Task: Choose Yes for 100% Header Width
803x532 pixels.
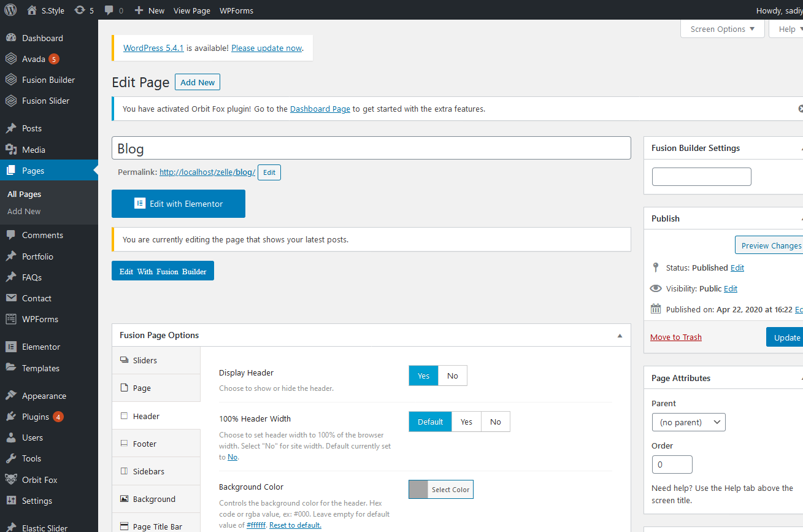Action: pos(466,422)
